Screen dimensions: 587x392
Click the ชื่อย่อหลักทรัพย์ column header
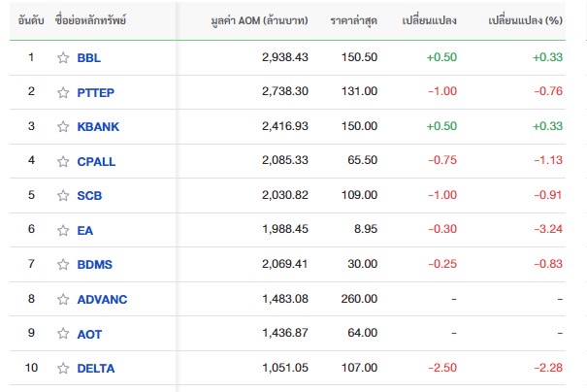[x=91, y=19]
